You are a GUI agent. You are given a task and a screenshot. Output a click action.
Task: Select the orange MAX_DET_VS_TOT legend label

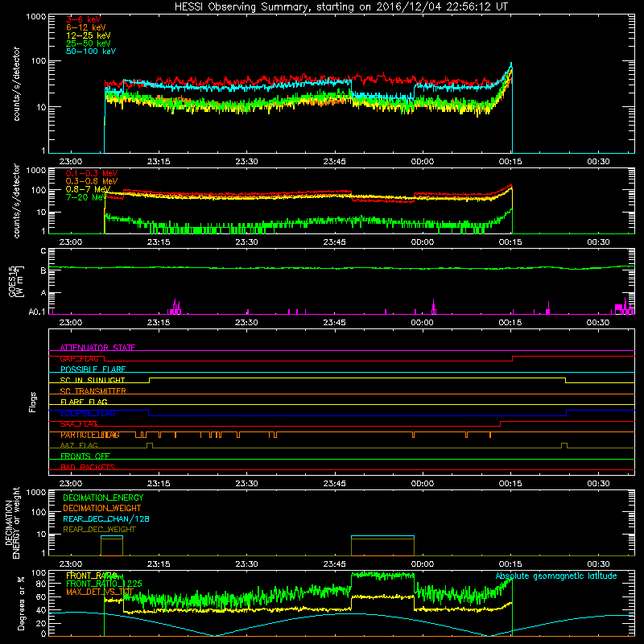[x=100, y=592]
